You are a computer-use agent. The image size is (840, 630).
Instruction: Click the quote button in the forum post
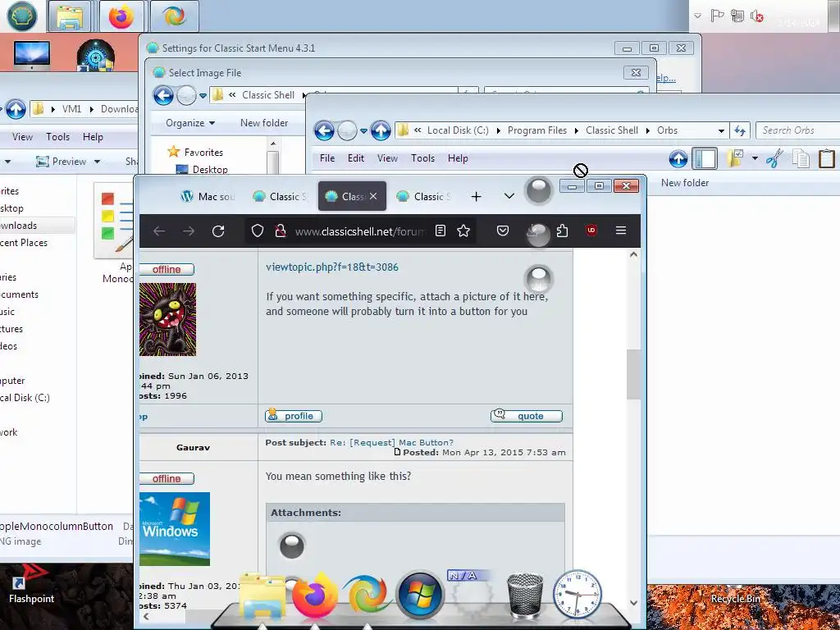click(x=527, y=416)
